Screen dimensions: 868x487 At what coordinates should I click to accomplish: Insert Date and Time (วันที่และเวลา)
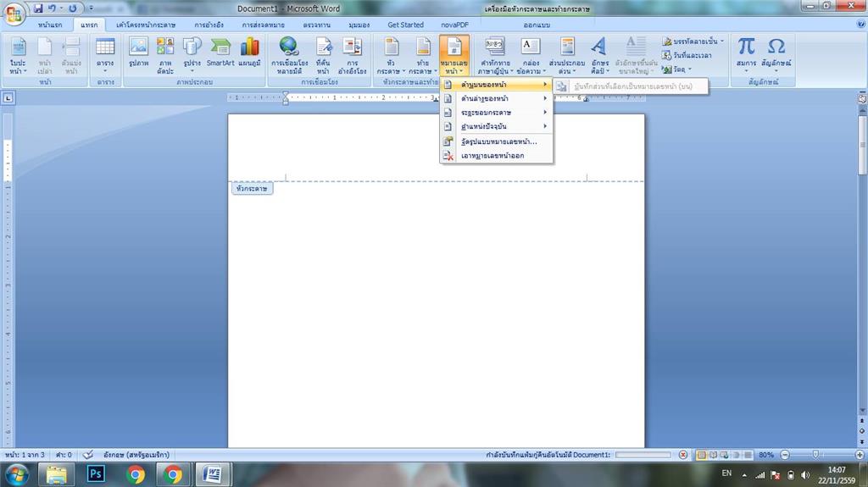click(x=687, y=55)
